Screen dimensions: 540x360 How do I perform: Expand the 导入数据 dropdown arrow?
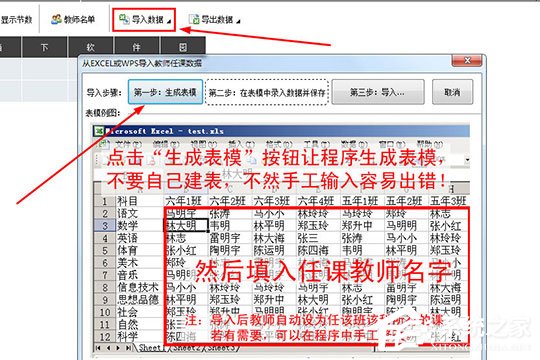(x=169, y=21)
